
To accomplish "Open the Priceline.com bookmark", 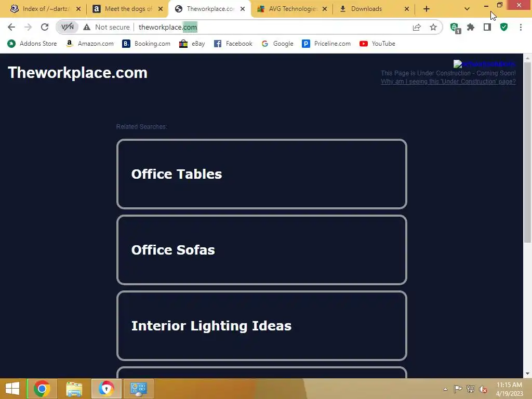I will (x=326, y=44).
